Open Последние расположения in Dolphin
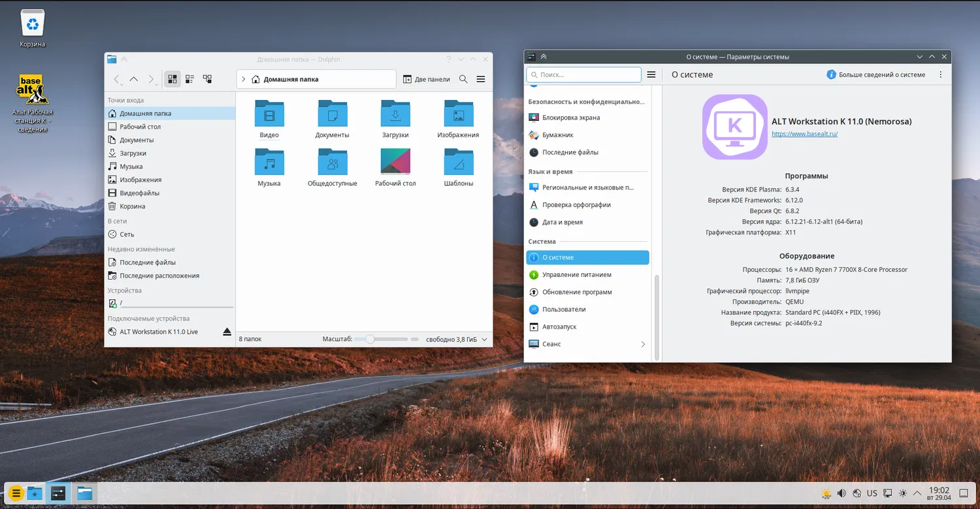Viewport: 980px width, 509px height. tap(170, 276)
